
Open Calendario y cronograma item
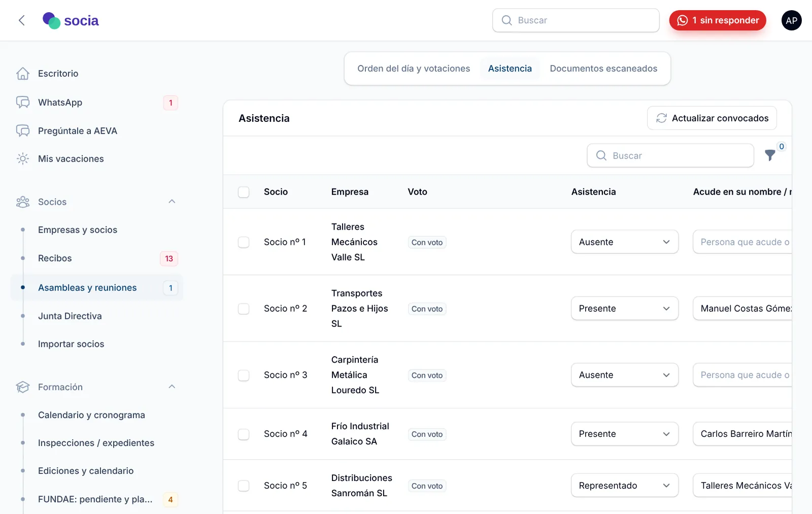(x=91, y=415)
